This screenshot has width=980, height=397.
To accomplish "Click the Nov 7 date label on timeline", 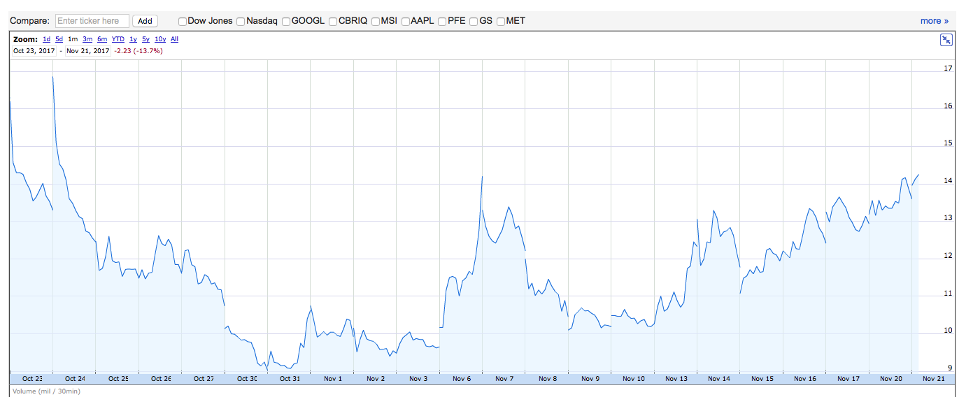I will [x=504, y=379].
